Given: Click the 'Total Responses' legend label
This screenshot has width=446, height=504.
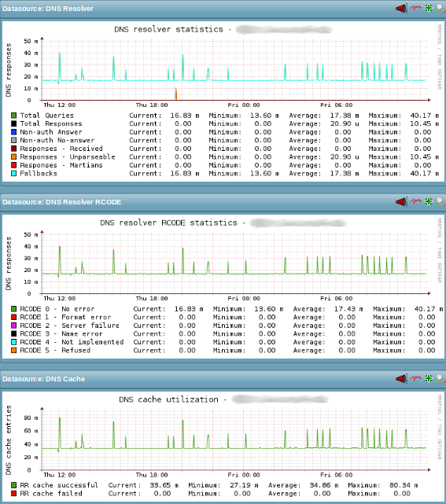Looking at the screenshot, I should [x=51, y=123].
